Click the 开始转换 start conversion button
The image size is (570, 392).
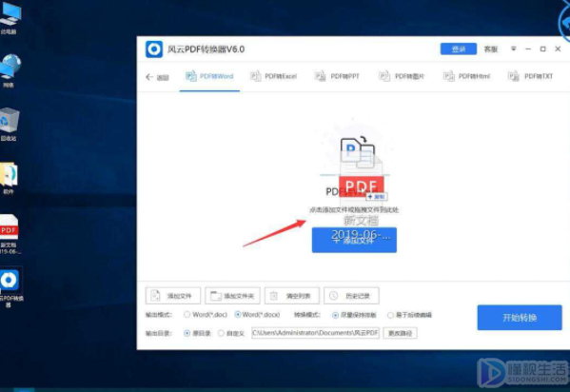pyautogui.click(x=520, y=318)
